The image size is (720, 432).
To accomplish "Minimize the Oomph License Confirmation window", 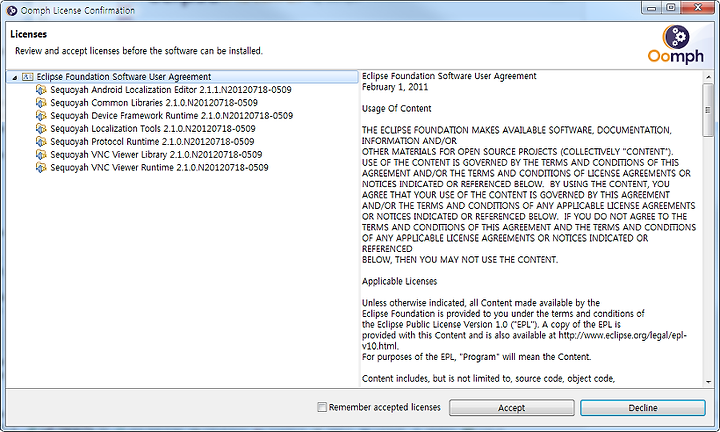I will tap(652, 7).
